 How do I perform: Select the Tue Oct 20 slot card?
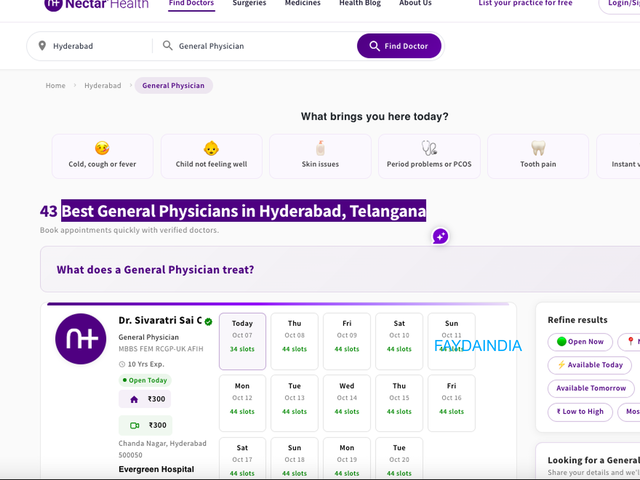click(399, 458)
